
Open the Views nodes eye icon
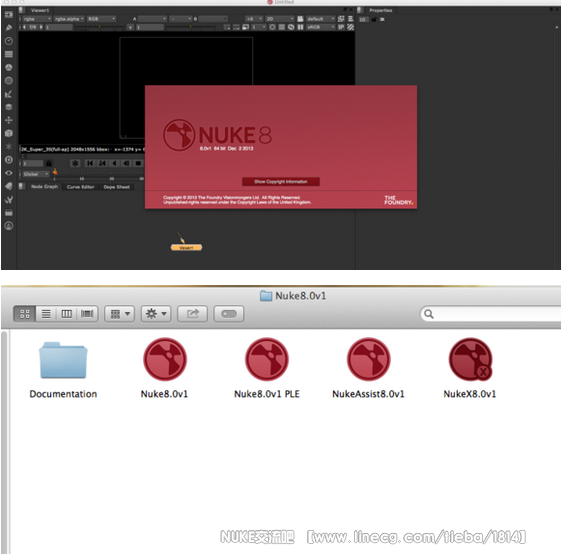pos(9,173)
